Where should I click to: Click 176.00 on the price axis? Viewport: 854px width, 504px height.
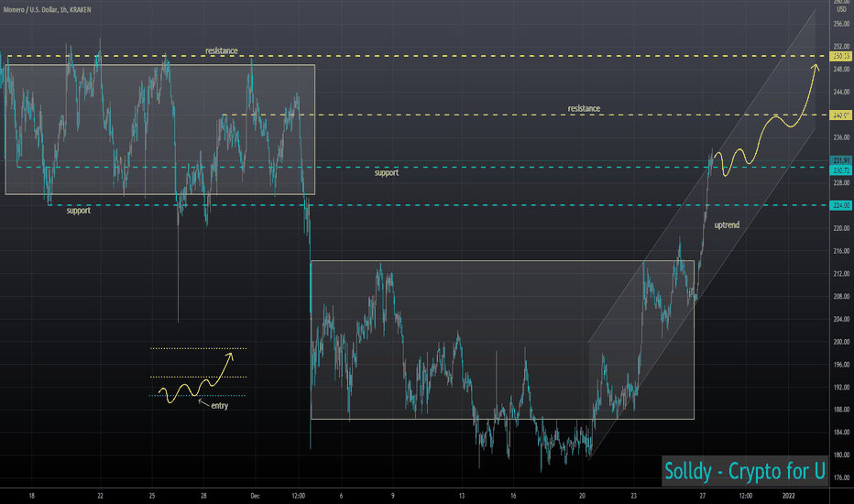pyautogui.click(x=841, y=477)
